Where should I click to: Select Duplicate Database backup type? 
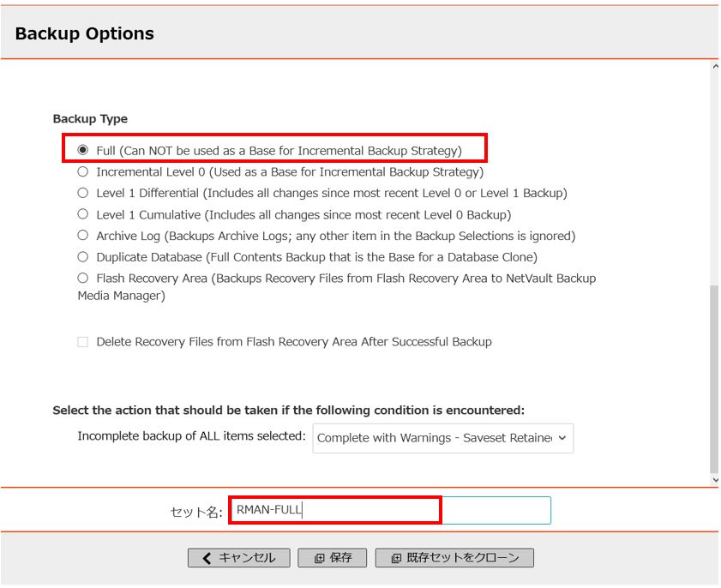click(83, 256)
